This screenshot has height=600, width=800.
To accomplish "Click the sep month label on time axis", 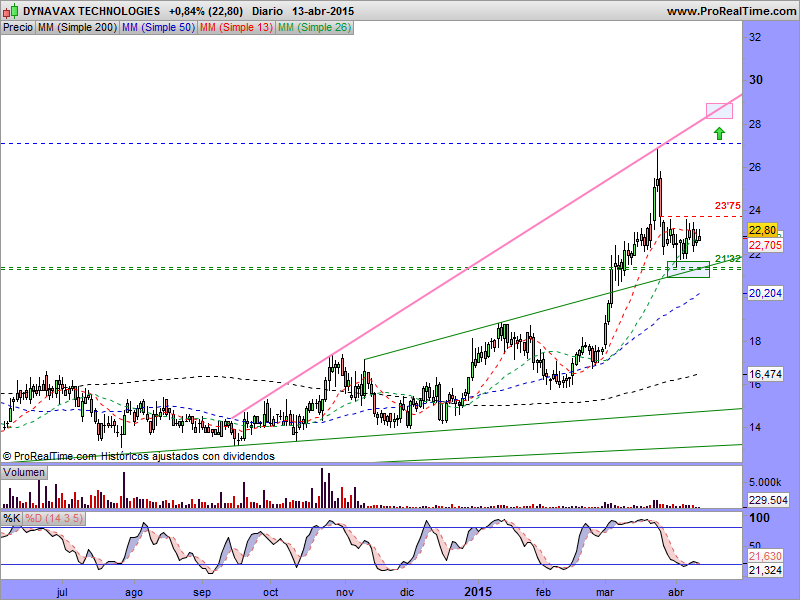I will click(202, 592).
